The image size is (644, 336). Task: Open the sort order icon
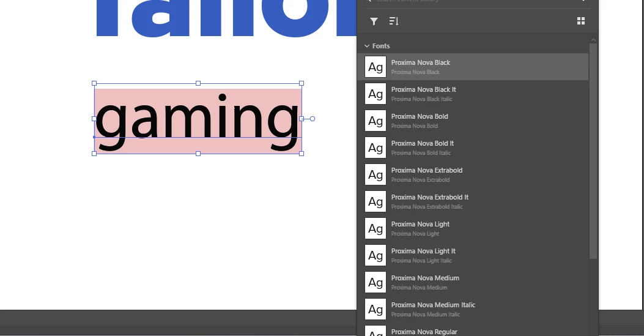pos(394,21)
